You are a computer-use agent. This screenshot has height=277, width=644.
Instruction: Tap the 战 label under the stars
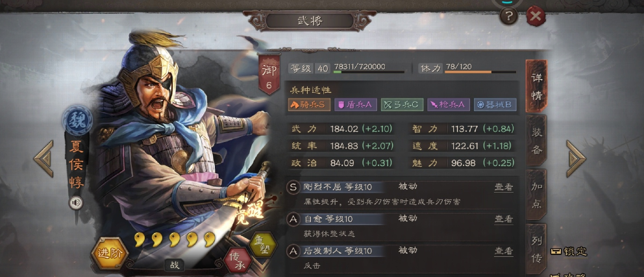(175, 265)
